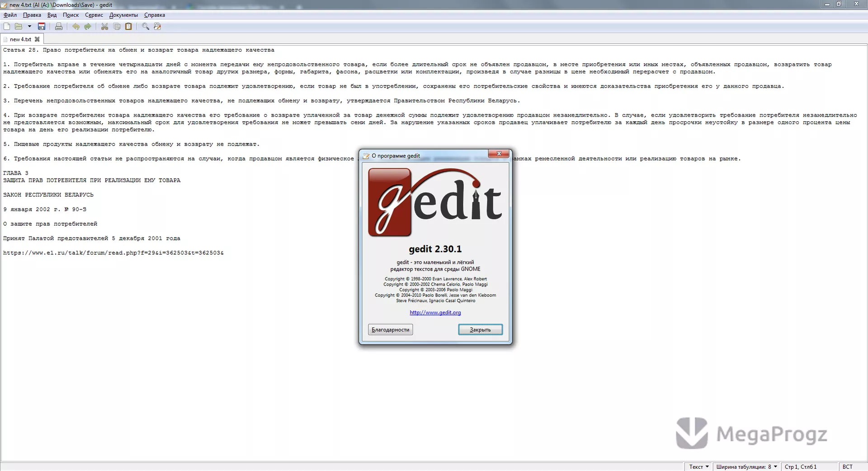The width and height of the screenshot is (868, 471).
Task: Click the Закрыть button in About dialog
Action: coord(480,330)
